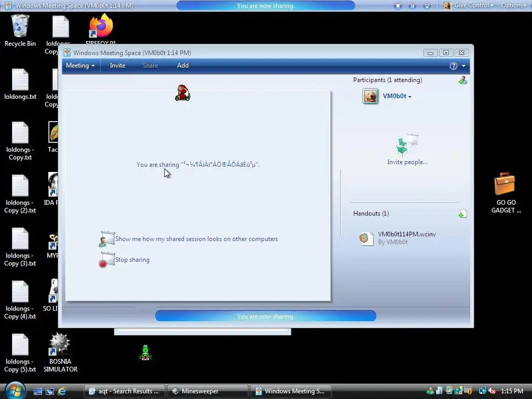Click the Switch between windows quick launch icon
This screenshot has height=399, width=532.
(x=49, y=391)
